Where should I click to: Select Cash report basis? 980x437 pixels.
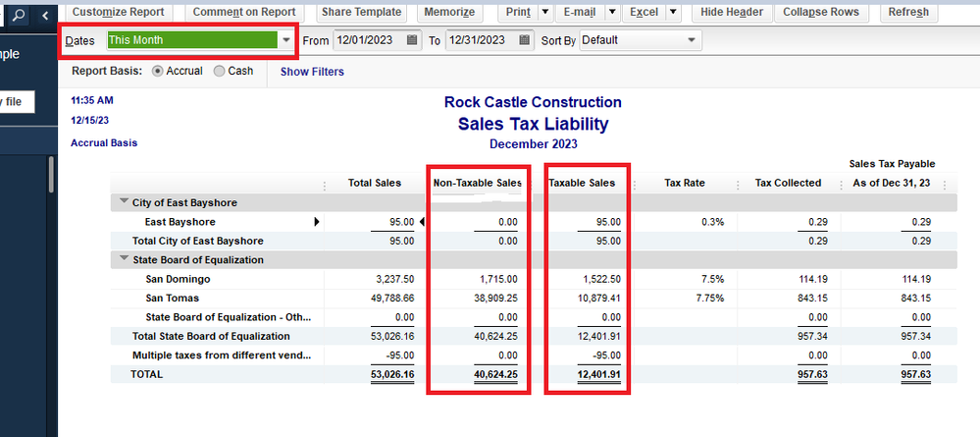click(219, 72)
